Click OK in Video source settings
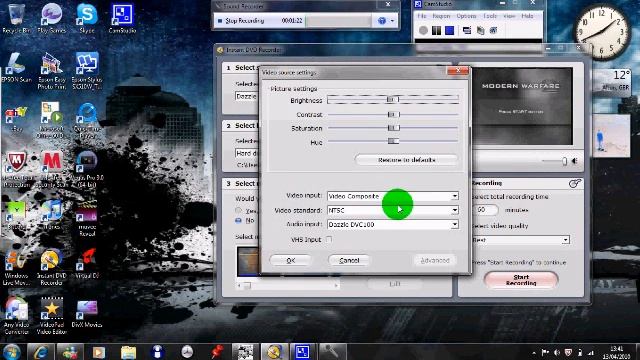Screen dimensions: 640x360 [x=291, y=260]
